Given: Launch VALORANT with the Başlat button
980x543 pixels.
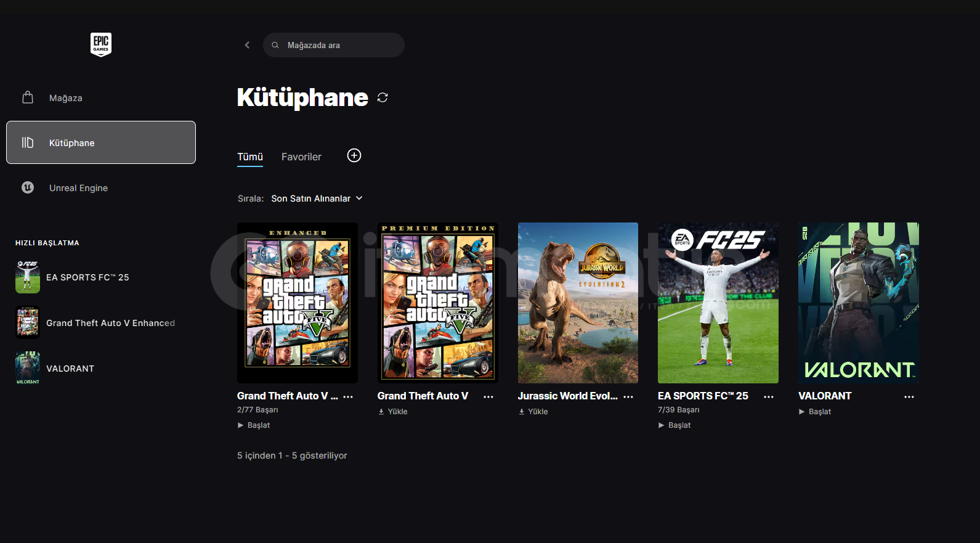Looking at the screenshot, I should [815, 412].
